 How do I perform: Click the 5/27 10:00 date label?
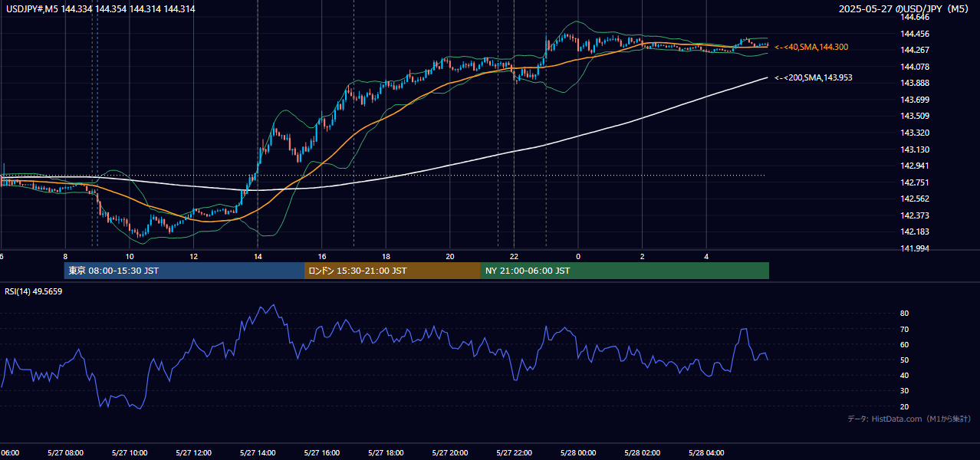pyautogui.click(x=130, y=452)
